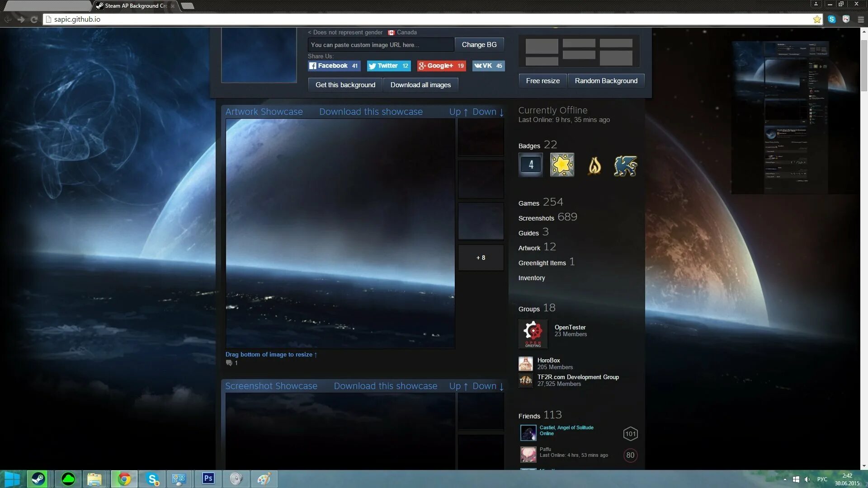This screenshot has width=868, height=488.
Task: Move Artwork Showcase down
Action: [488, 112]
